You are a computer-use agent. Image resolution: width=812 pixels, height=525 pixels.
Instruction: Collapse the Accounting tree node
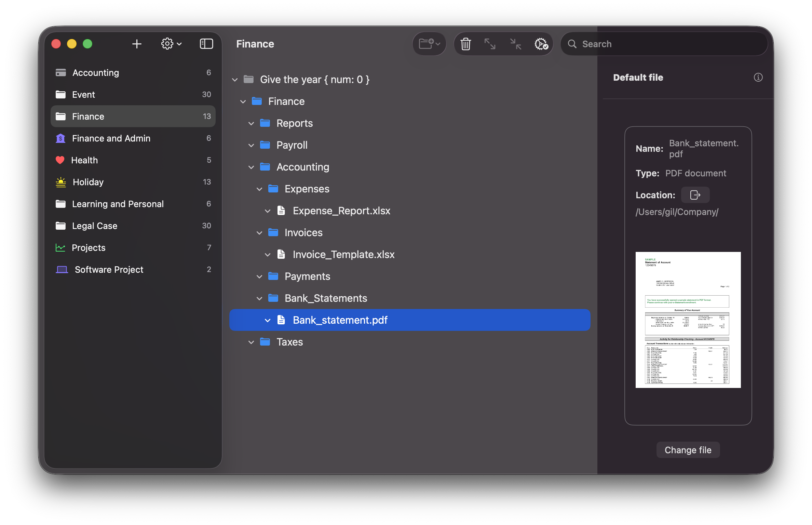pyautogui.click(x=252, y=167)
